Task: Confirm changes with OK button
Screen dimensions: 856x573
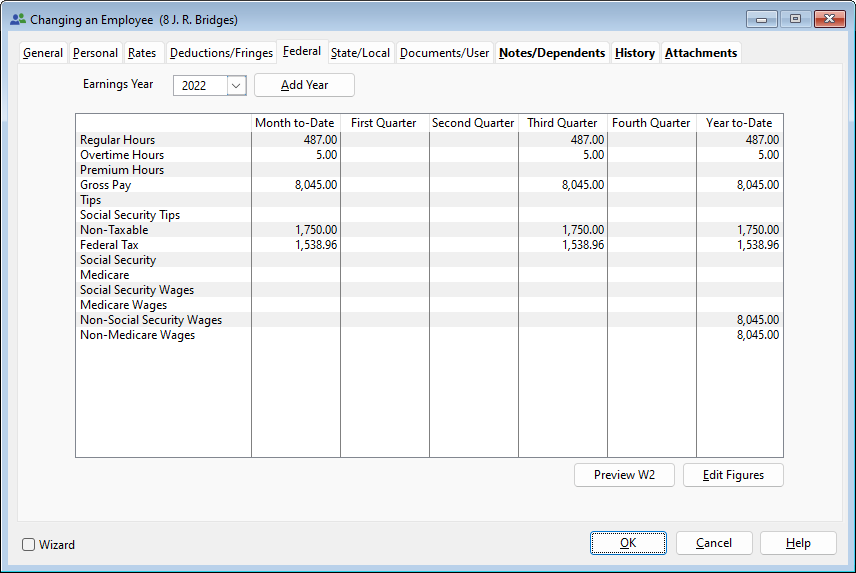Action: click(x=628, y=543)
